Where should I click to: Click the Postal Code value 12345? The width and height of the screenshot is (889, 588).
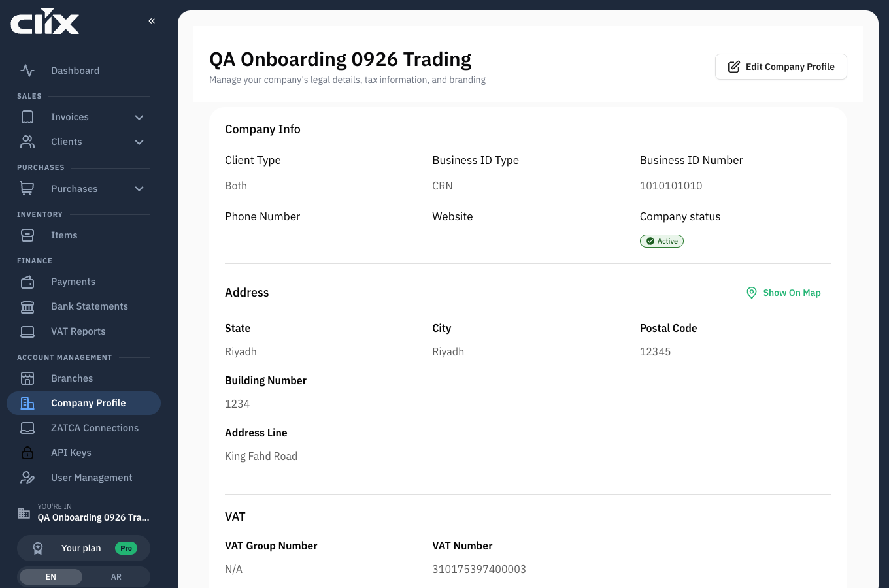655,351
